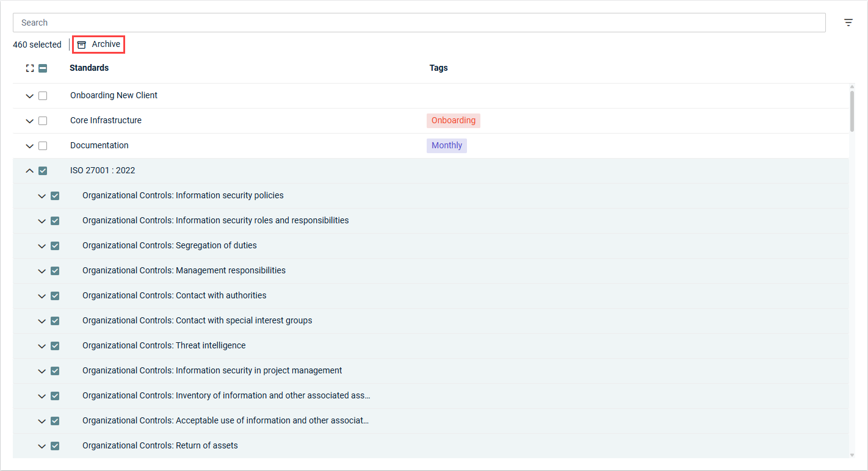This screenshot has height=471, width=868.
Task: Click into the Search field
Action: (x=419, y=23)
